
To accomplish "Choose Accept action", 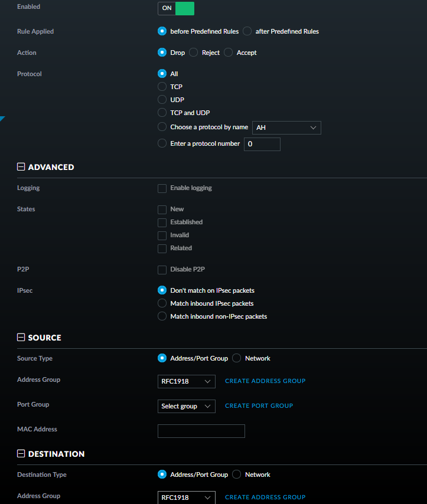I will click(228, 53).
